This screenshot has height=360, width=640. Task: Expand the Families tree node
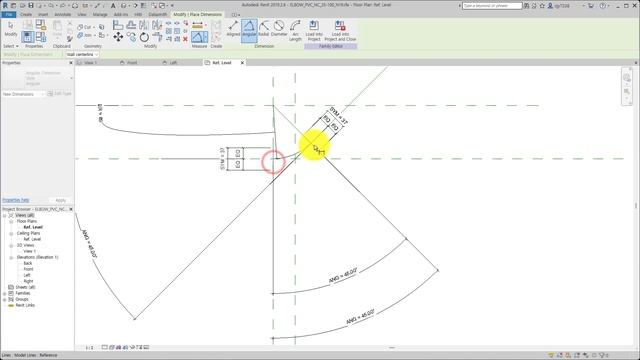4,293
